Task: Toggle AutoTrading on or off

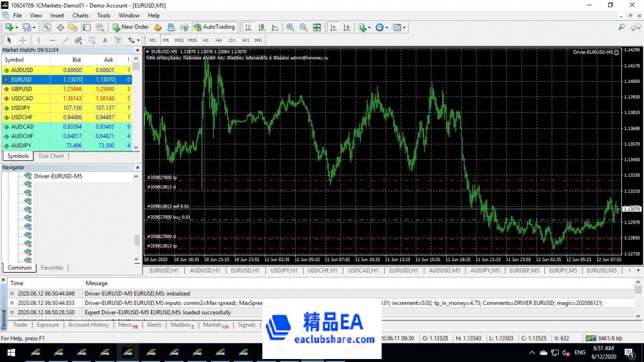Action: pyautogui.click(x=214, y=27)
